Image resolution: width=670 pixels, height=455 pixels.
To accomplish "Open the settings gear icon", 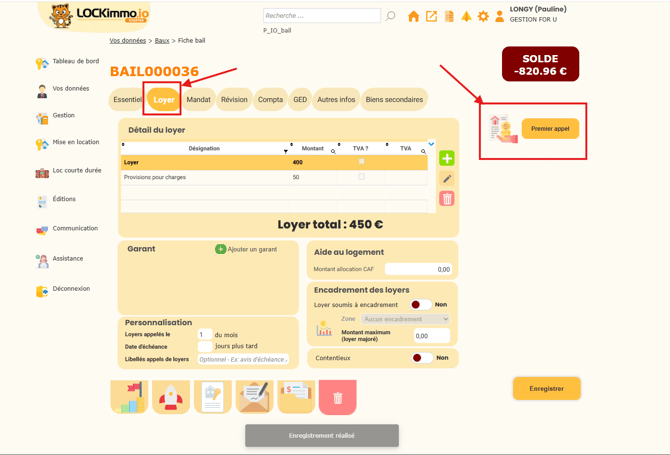I will click(483, 16).
